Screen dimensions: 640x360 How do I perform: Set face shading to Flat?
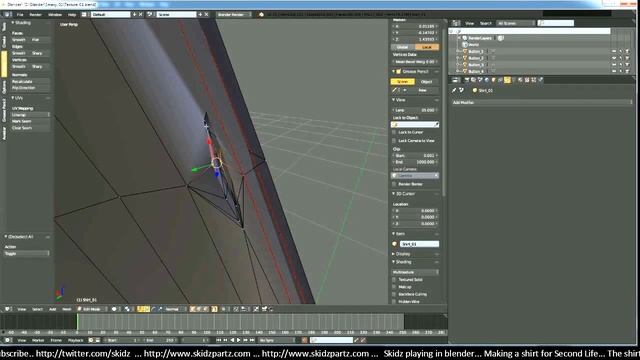coord(40,40)
